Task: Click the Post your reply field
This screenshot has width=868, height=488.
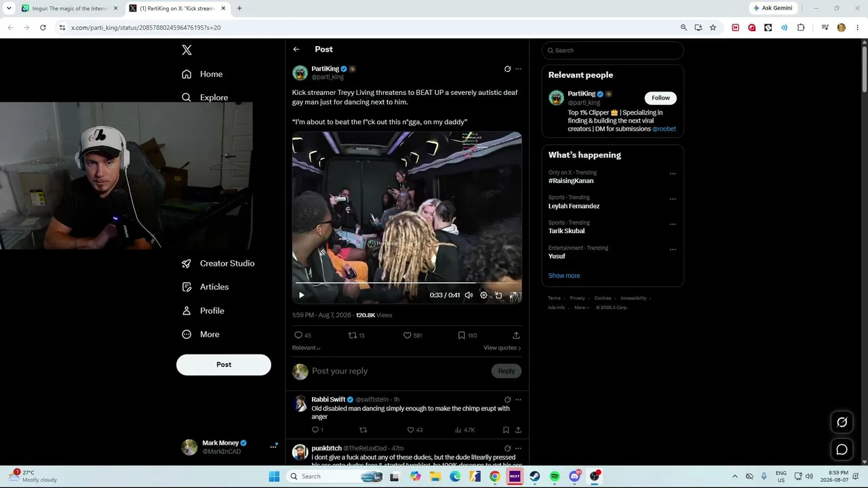Action: click(399, 371)
